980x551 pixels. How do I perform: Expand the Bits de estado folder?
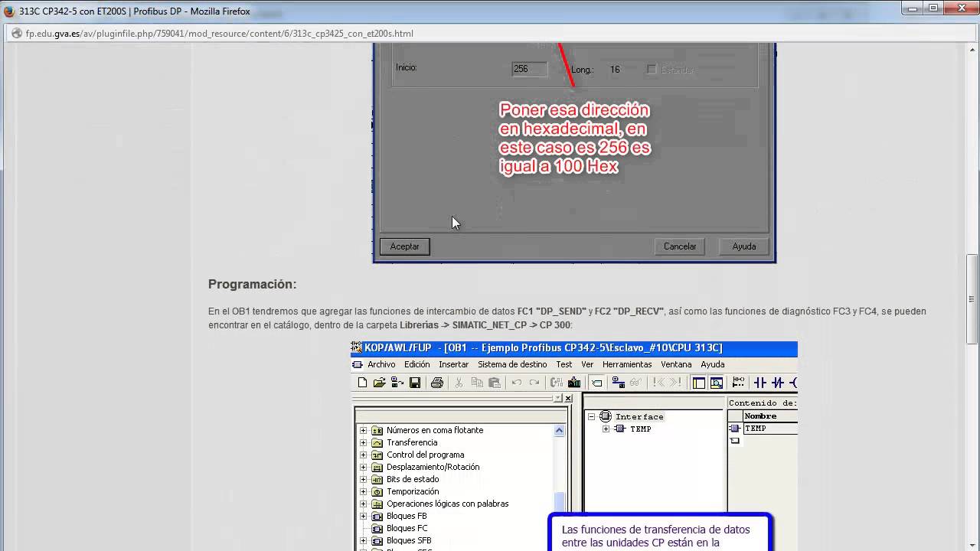363,479
